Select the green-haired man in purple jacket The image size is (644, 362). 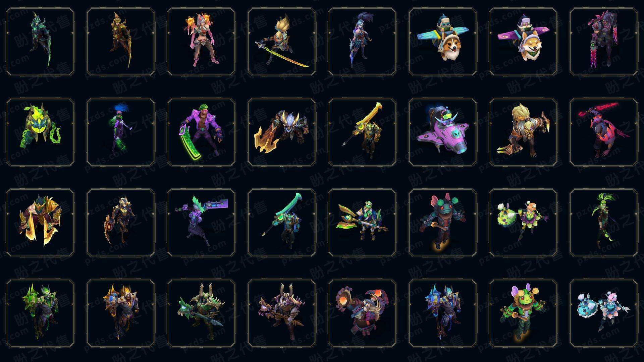pyautogui.click(x=201, y=132)
